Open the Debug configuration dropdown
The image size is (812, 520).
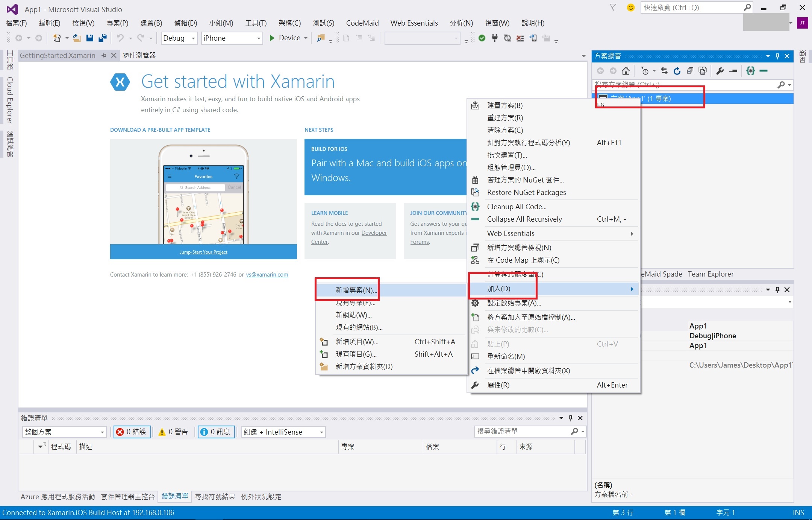(x=179, y=38)
